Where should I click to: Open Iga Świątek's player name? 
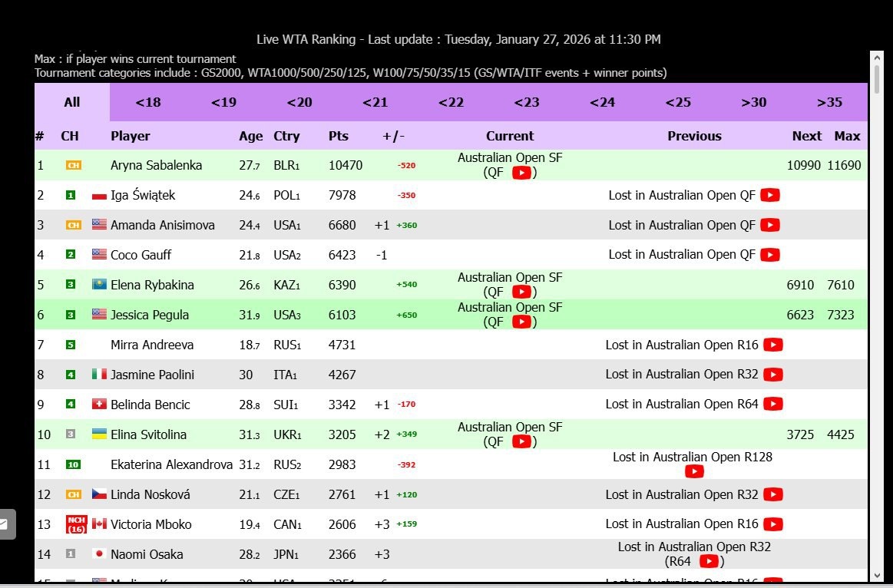[143, 195]
